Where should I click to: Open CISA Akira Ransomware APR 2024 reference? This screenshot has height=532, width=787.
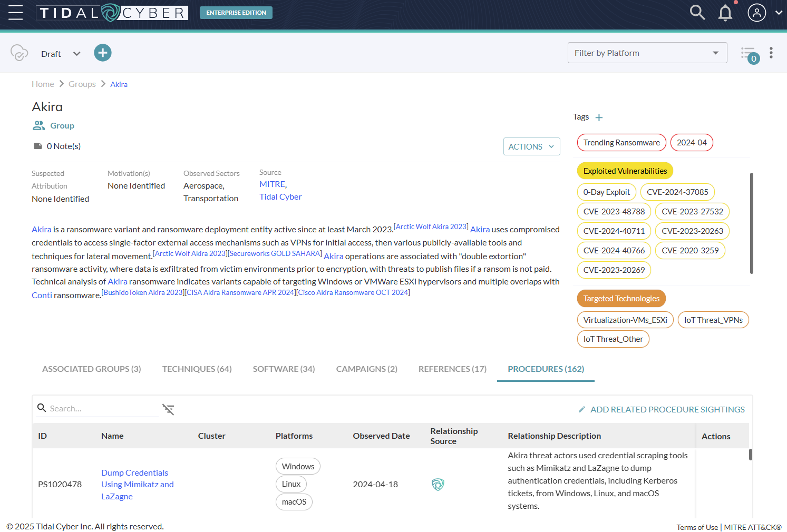tap(240, 293)
